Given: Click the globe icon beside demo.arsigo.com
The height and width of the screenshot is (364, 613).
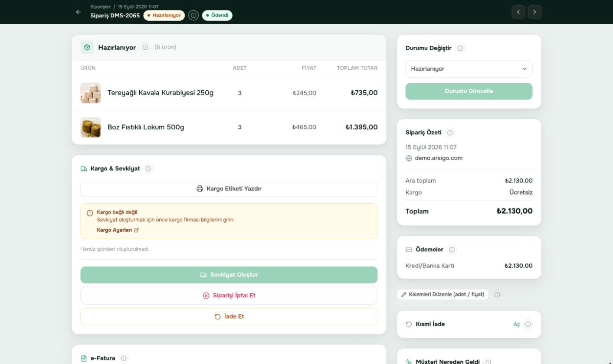Looking at the screenshot, I should pos(409,158).
